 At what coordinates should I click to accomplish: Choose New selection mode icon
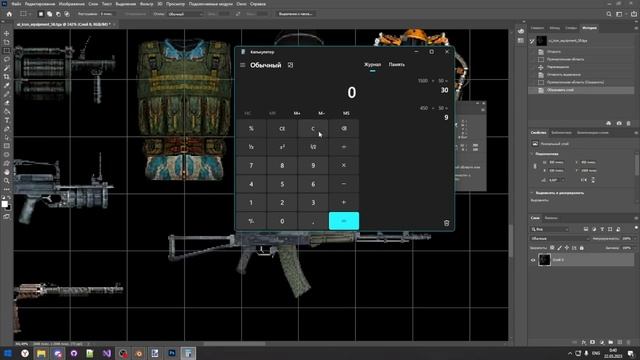tap(41, 14)
